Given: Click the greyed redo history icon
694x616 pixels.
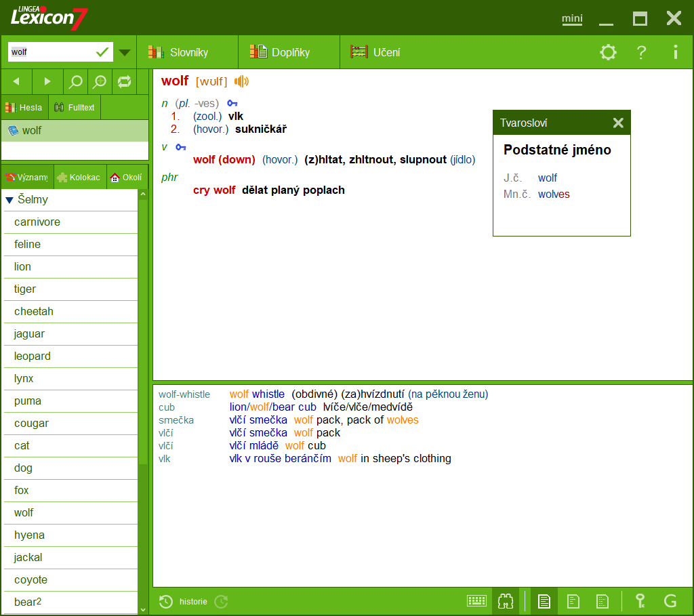Looking at the screenshot, I should (221, 601).
